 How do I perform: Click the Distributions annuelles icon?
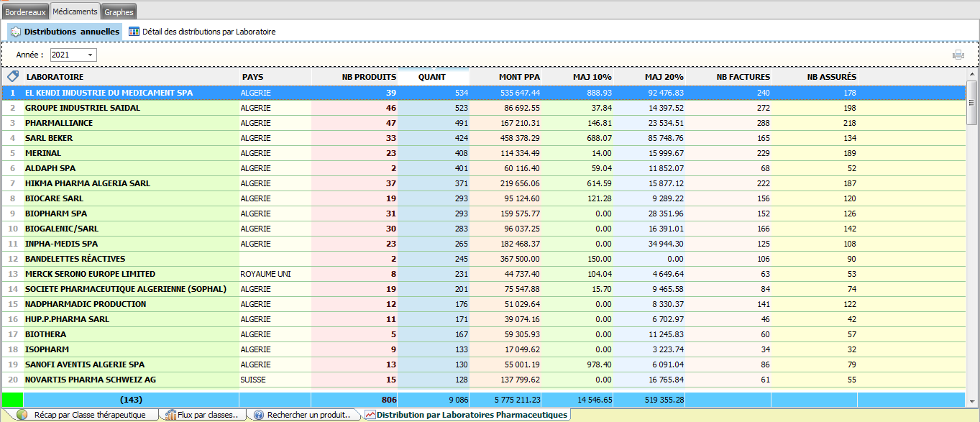click(15, 32)
